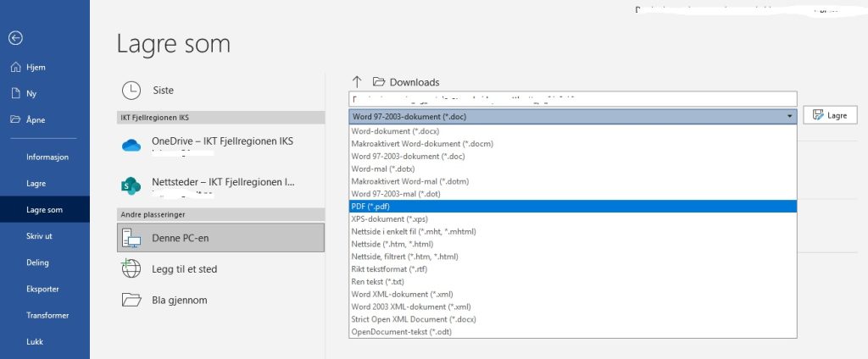This screenshot has height=359, width=868.
Task: Click the Bla gjennom folder icon
Action: pos(131,300)
